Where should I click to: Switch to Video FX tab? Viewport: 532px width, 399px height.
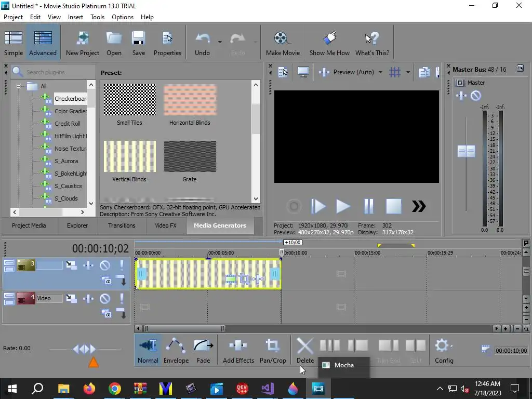pyautogui.click(x=166, y=225)
